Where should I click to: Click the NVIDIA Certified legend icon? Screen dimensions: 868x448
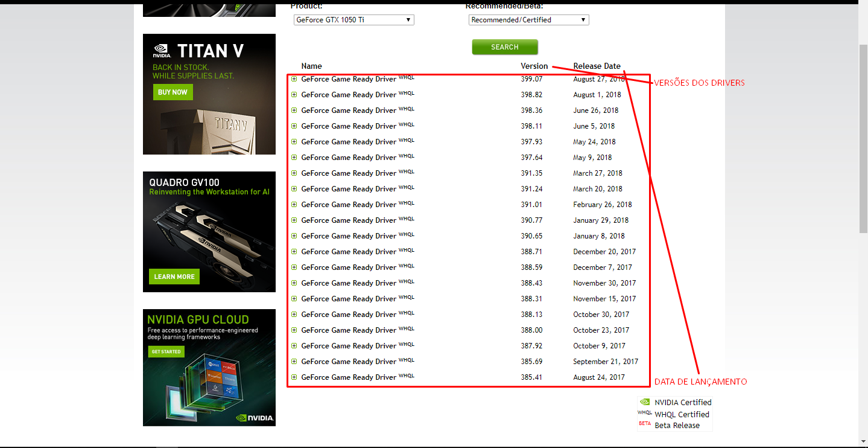(645, 402)
